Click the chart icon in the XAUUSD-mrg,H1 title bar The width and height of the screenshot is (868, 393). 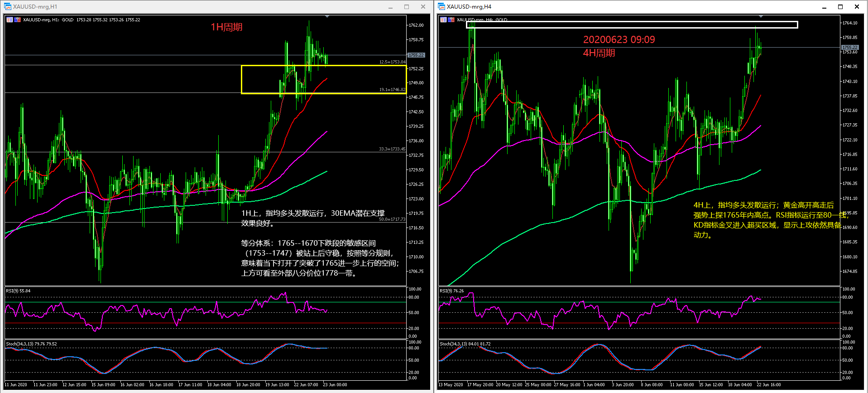point(8,6)
